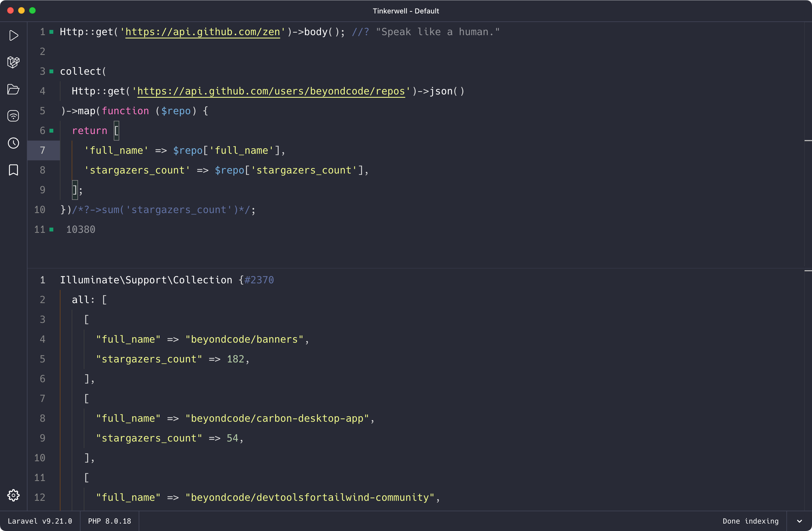The height and width of the screenshot is (531, 812).
Task: Click Illuminate\Support\Collection in output
Action: (146, 280)
